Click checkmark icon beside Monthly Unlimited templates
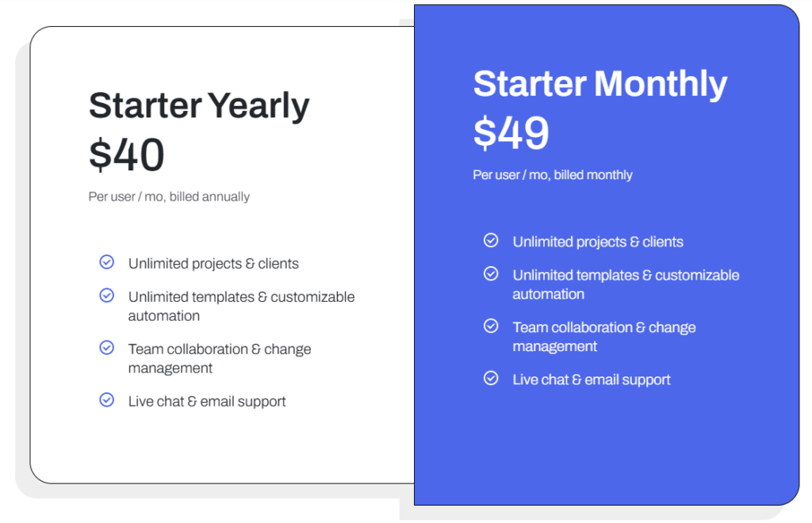 tap(491, 273)
